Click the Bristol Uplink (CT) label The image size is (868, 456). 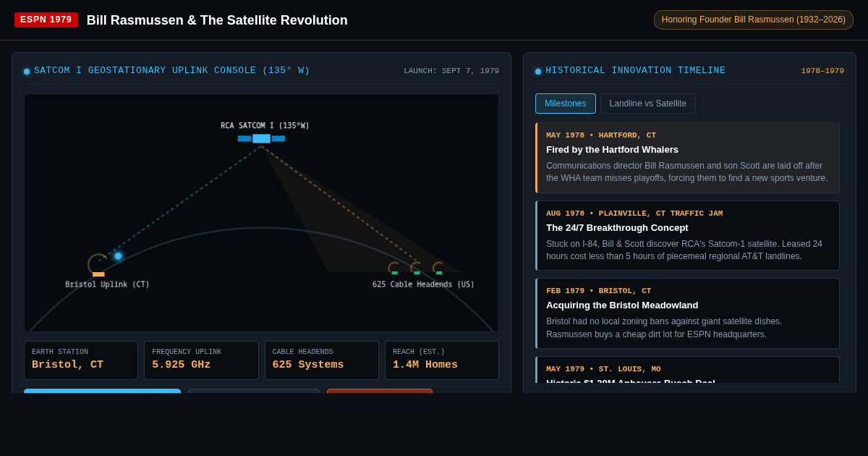(108, 284)
